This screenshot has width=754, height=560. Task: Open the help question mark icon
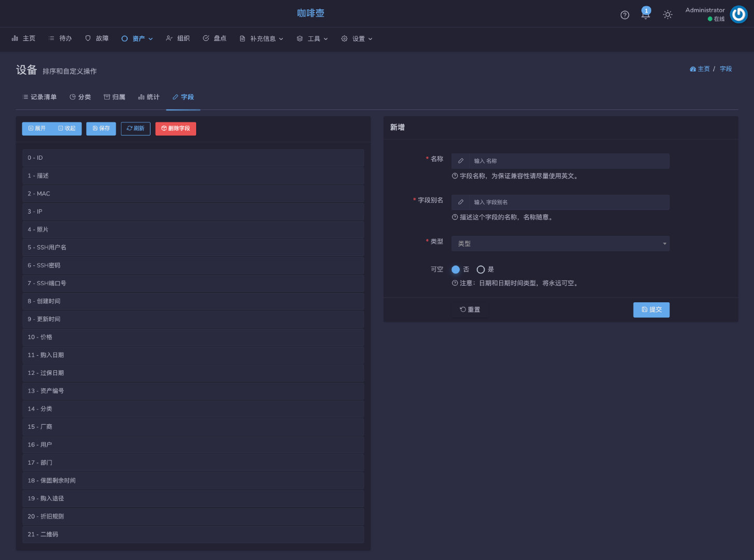(x=625, y=15)
